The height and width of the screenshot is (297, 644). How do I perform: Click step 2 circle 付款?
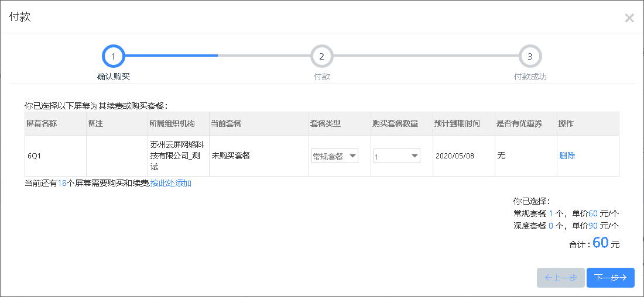[x=321, y=56]
